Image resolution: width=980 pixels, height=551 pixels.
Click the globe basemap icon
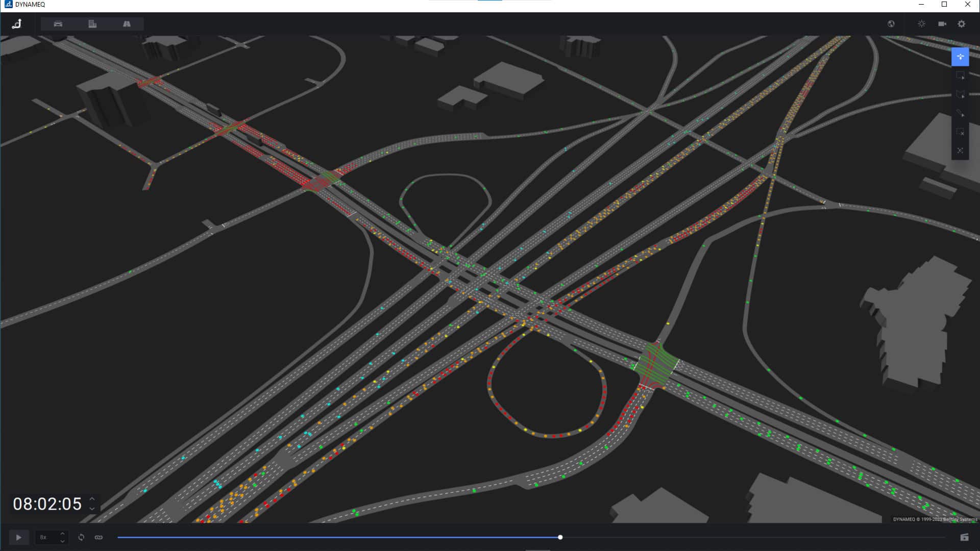pyautogui.click(x=891, y=24)
